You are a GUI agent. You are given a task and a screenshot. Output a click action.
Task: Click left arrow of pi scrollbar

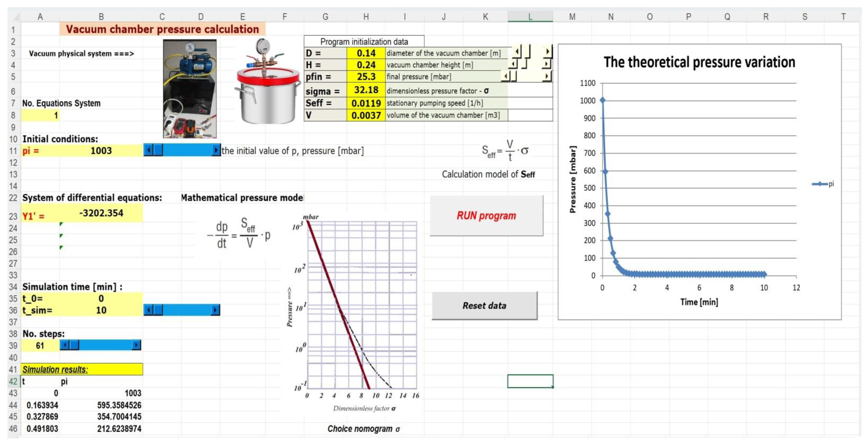coord(148,150)
